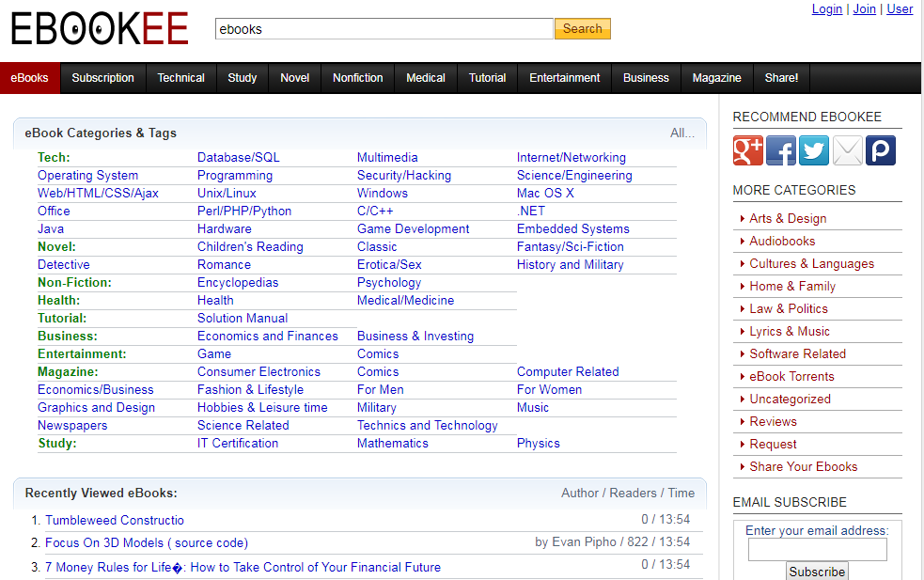The height and width of the screenshot is (580, 924).
Task: Open Share Your Ebooks link
Action: [803, 467]
